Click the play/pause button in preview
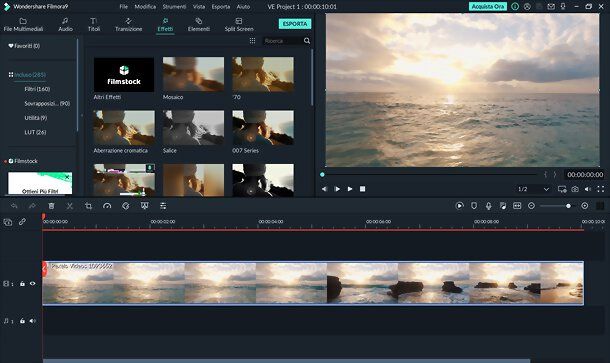The height and width of the screenshot is (363, 610). tap(337, 189)
